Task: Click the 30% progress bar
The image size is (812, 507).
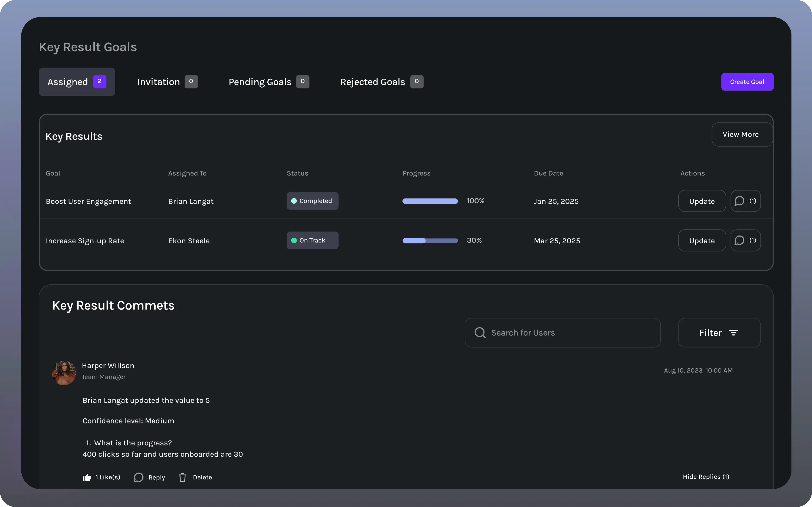Action: [430, 240]
